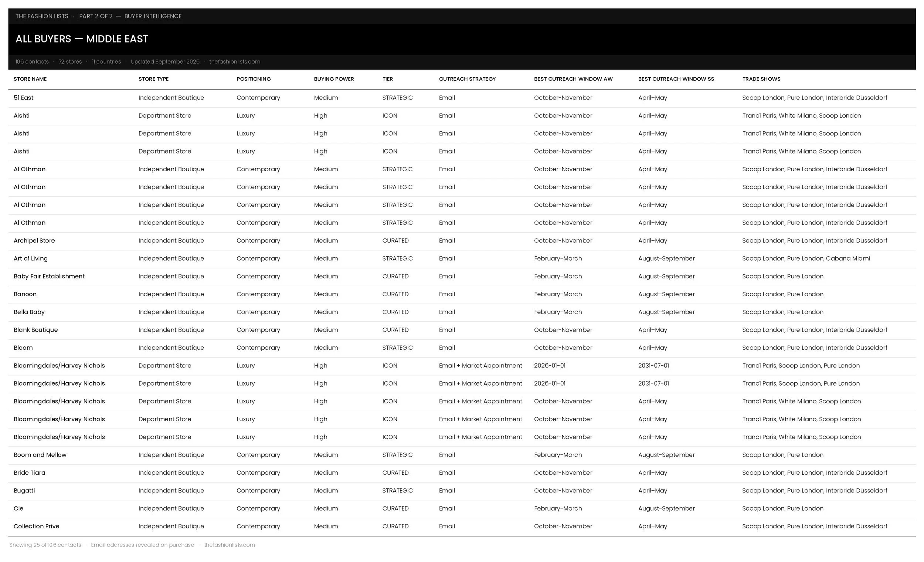Click the BEST OUTREACH WINDOW SS header
The width and height of the screenshot is (924, 562).
coord(676,79)
